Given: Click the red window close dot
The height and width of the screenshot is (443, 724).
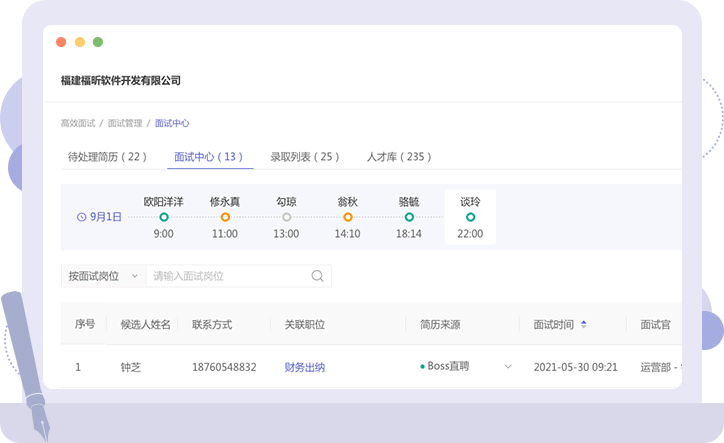Looking at the screenshot, I should point(61,42).
